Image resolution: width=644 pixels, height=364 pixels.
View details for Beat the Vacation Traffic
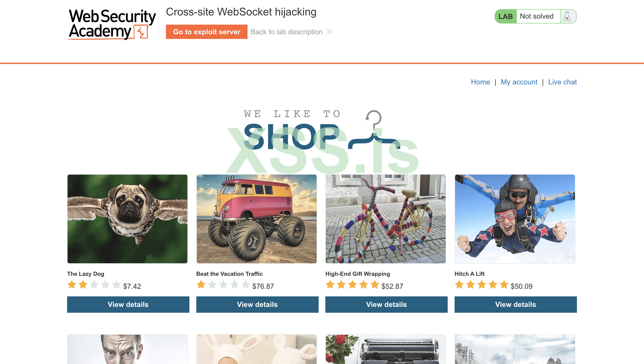[257, 304]
